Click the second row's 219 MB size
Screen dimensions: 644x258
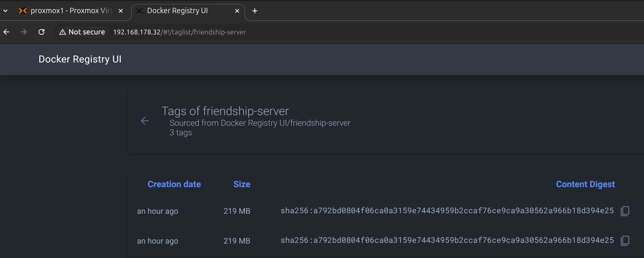click(x=237, y=241)
